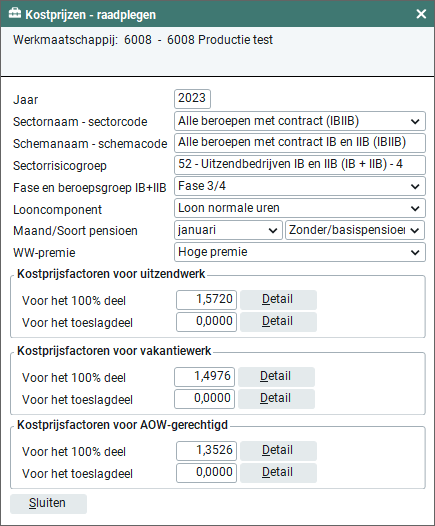
Task: Open the Zonder/basispensioen dropdown
Action: click(355, 230)
